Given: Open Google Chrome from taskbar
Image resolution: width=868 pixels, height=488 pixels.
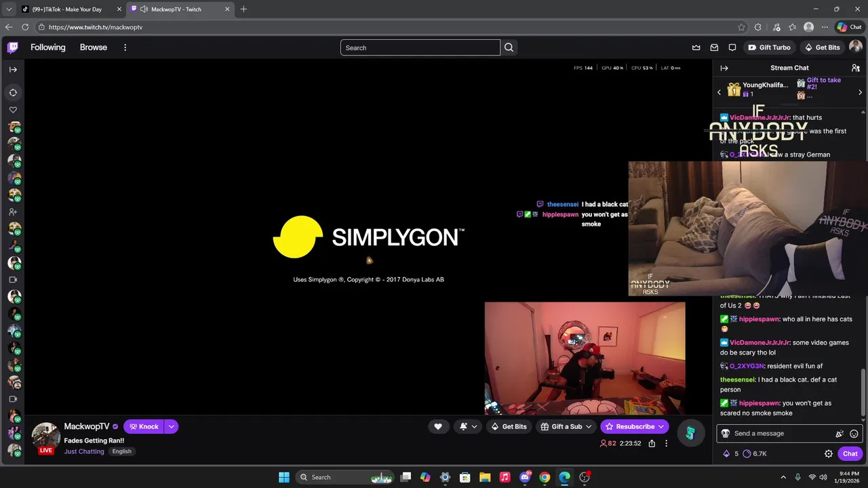Looking at the screenshot, I should click(x=545, y=477).
